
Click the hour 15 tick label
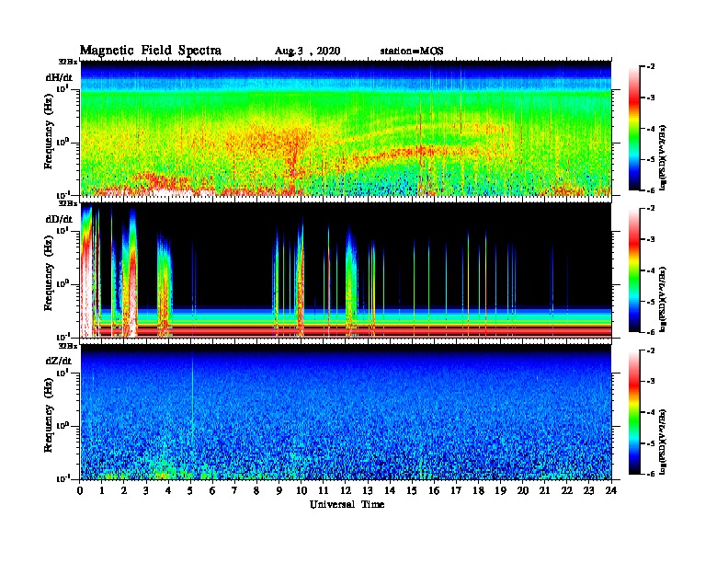tap(412, 490)
